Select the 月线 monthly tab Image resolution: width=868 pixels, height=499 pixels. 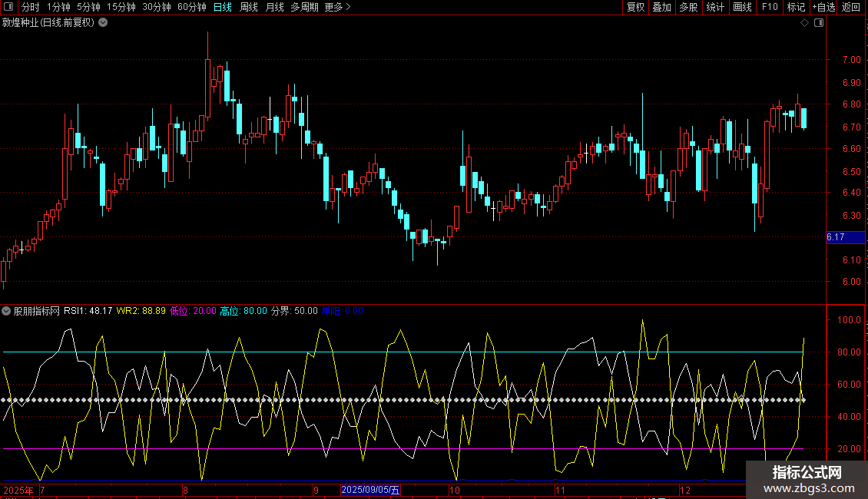pyautogui.click(x=274, y=7)
